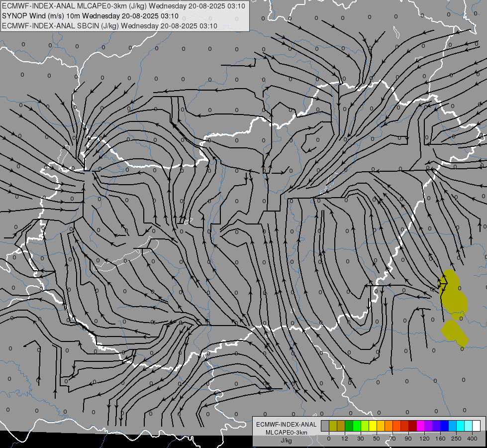Viewport: 487px width, 448px height.
Task: Click the 90 value under the color scale
Action: pyautogui.click(x=408, y=439)
